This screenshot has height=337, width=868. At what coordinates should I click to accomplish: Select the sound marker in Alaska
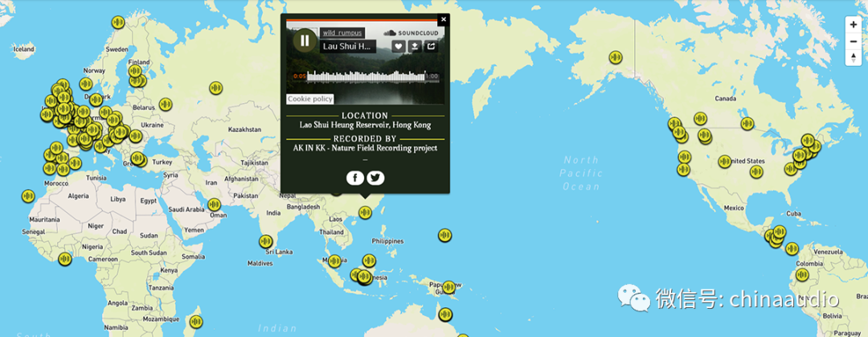click(616, 57)
